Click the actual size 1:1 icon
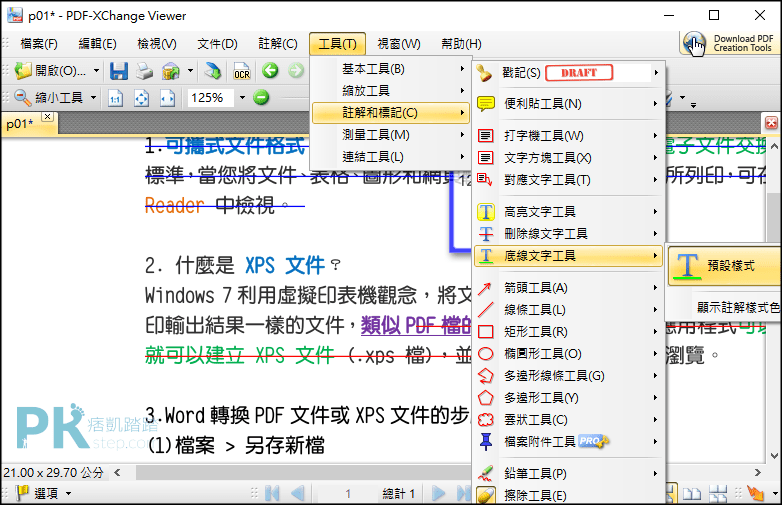 click(115, 98)
